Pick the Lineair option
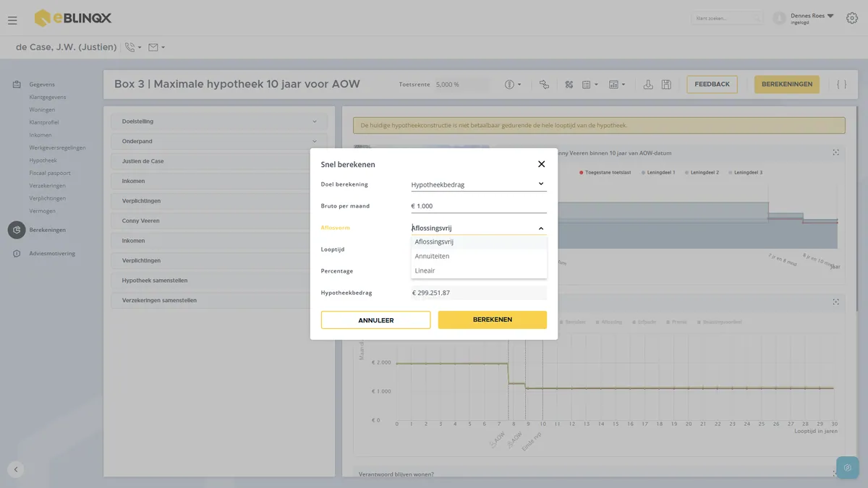This screenshot has height=488, width=868. 479,270
